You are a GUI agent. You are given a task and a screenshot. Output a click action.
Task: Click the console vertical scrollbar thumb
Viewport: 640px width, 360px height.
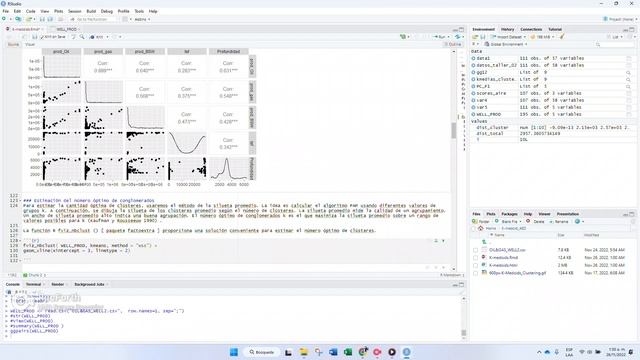pyautogui.click(x=464, y=333)
